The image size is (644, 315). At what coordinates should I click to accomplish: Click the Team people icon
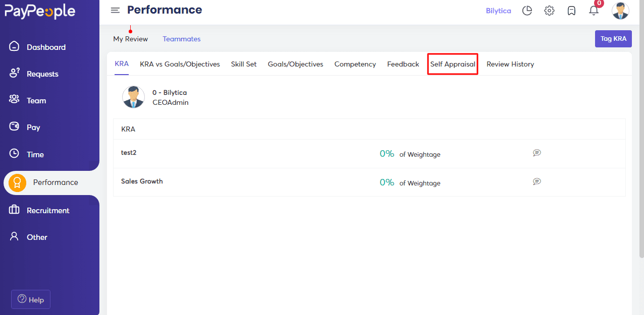tap(15, 100)
